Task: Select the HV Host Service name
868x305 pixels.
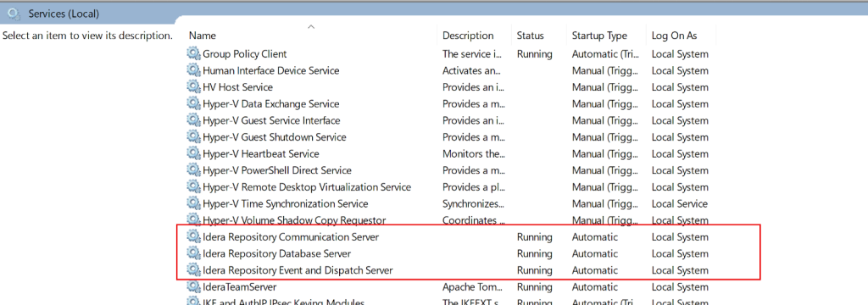Action: click(237, 87)
